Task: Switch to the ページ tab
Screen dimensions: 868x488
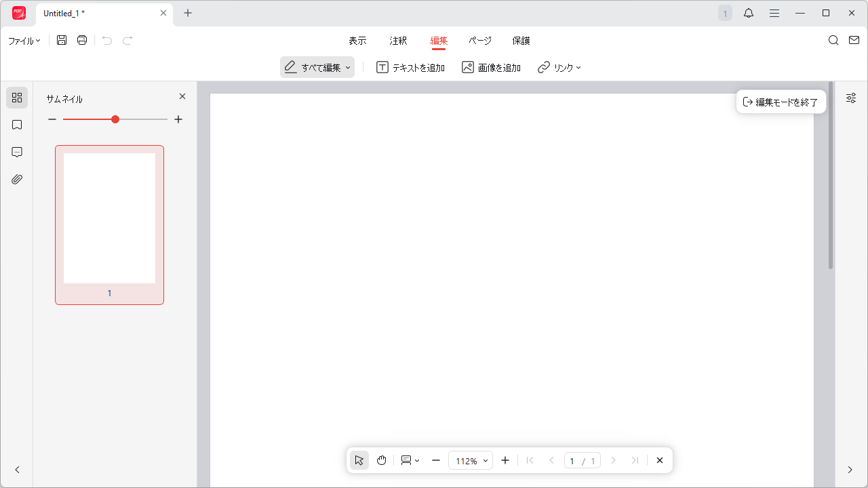Action: (480, 41)
